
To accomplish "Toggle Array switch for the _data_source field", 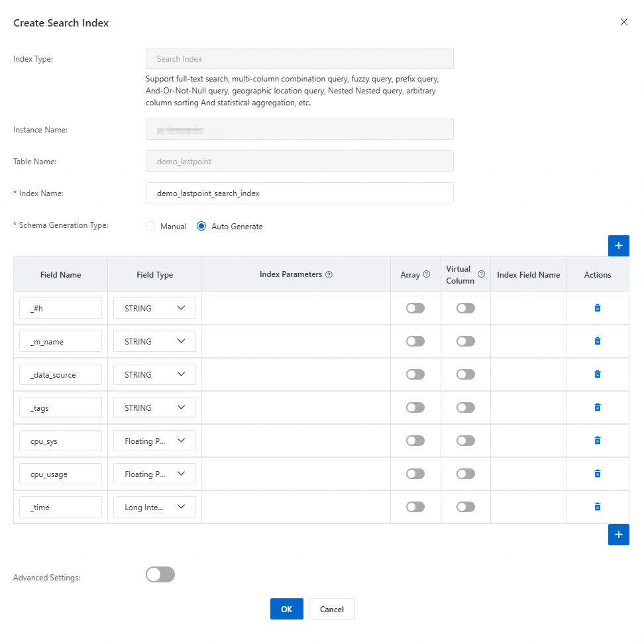I will pyautogui.click(x=415, y=374).
